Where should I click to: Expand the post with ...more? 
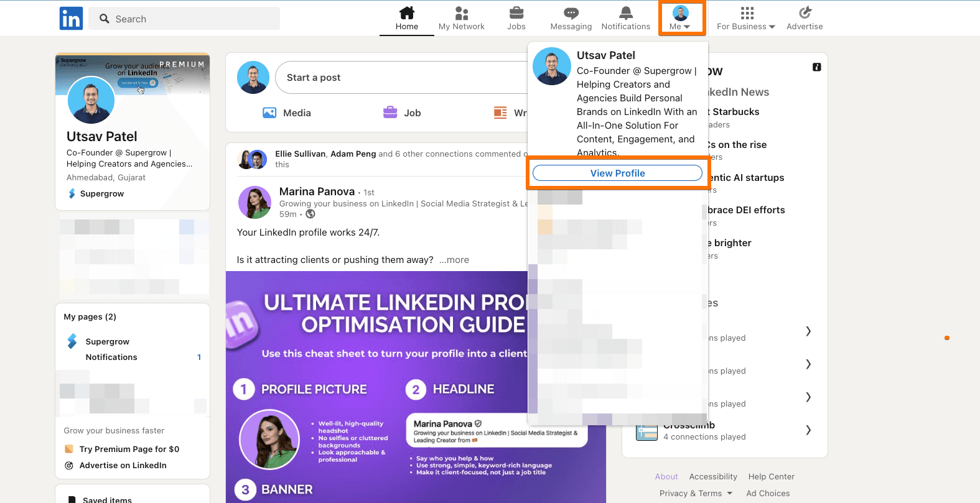point(454,260)
